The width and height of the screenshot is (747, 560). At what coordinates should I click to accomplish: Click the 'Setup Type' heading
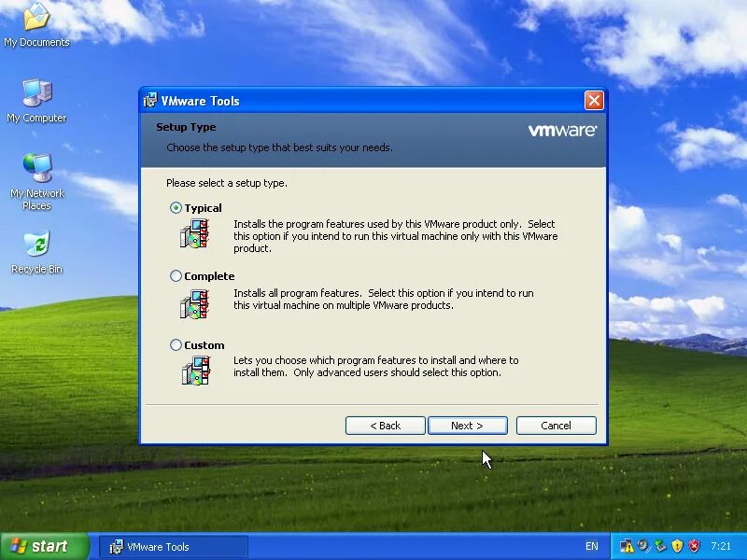(x=186, y=127)
